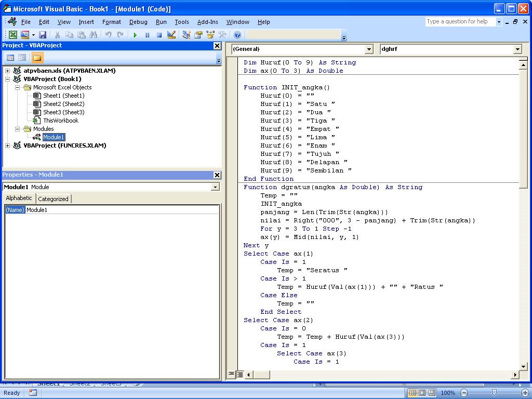
Task: Toggle Design Mode icon
Action: point(171,35)
